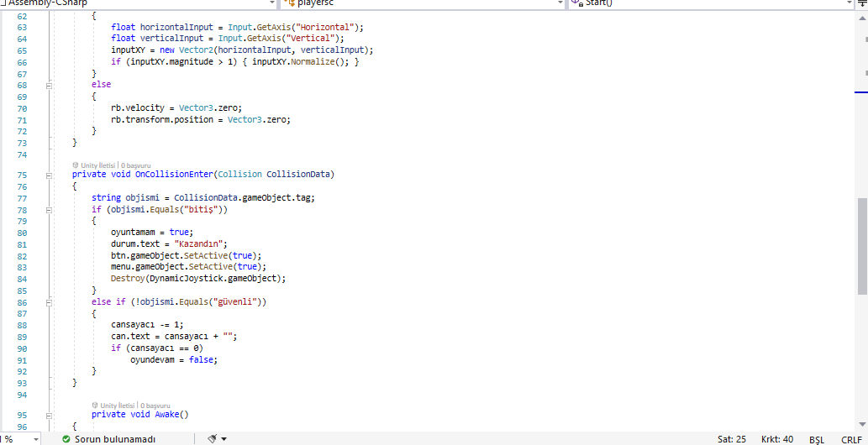Click line number 65
868x445 pixels.
click(x=22, y=50)
